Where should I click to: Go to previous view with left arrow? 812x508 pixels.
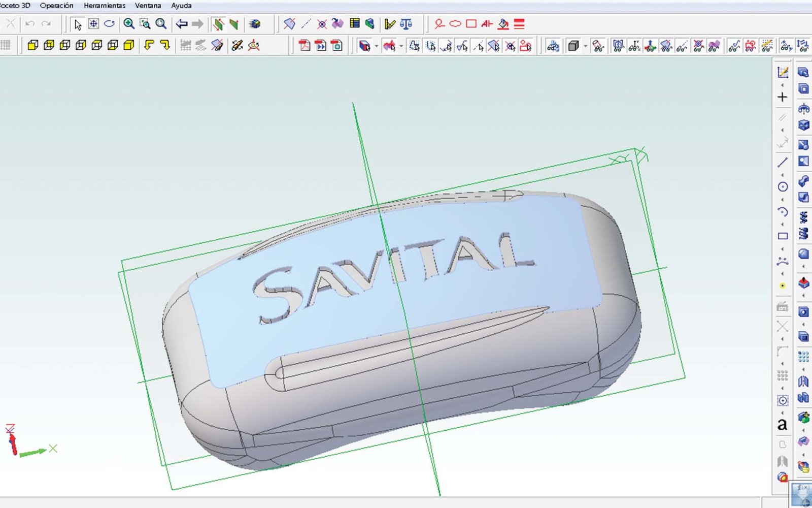pos(182,24)
